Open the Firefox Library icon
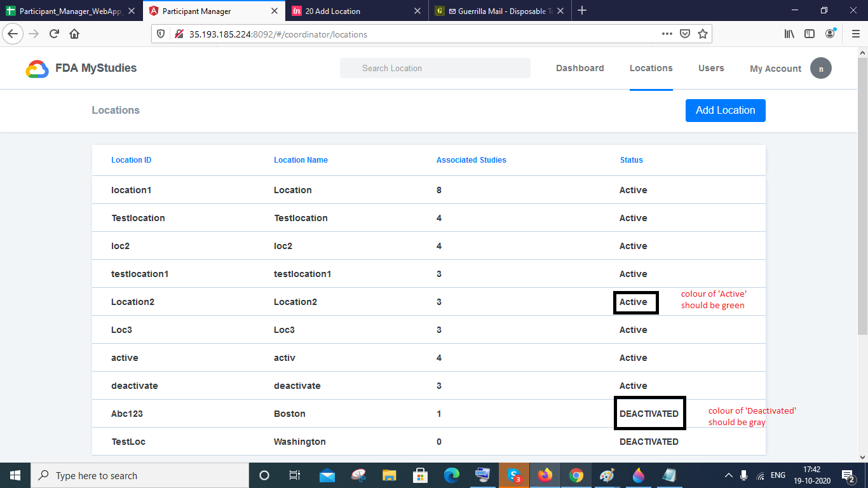868x488 pixels. 789,34
